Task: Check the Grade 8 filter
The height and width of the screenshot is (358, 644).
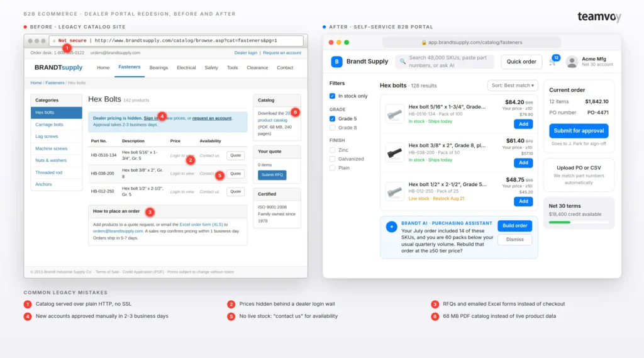Action: 332,128
